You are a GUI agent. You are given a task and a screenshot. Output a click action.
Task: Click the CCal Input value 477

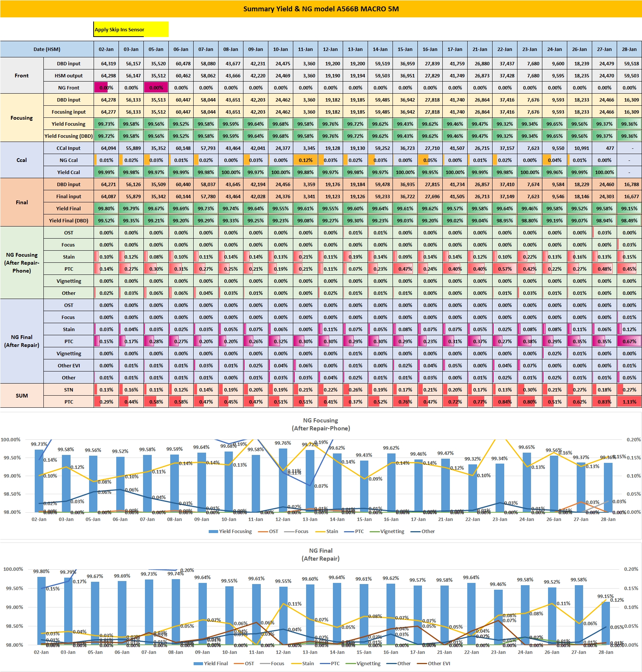[604, 148]
